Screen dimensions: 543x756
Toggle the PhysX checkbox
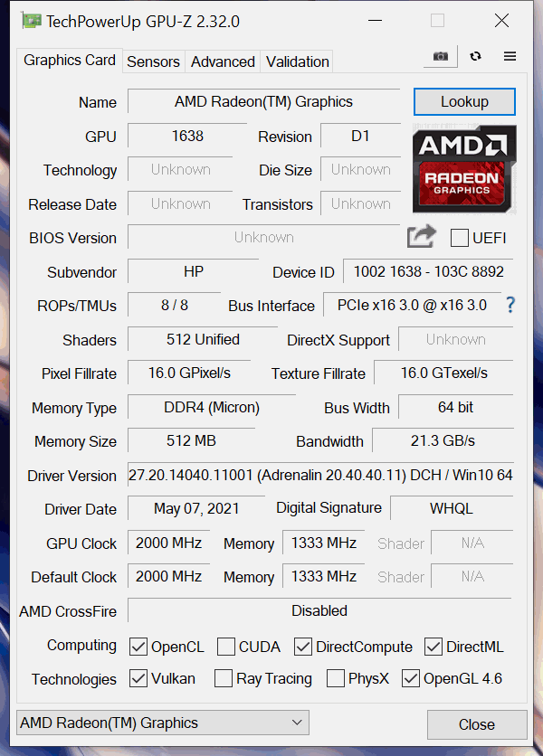pyautogui.click(x=336, y=678)
